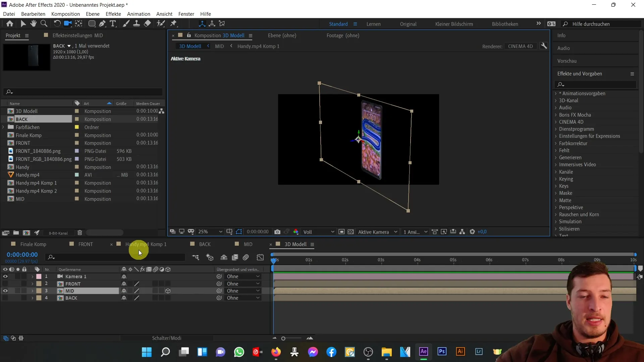644x362 pixels.
Task: Open the Aktive Kamera dropdown in viewer
Action: pyautogui.click(x=376, y=232)
